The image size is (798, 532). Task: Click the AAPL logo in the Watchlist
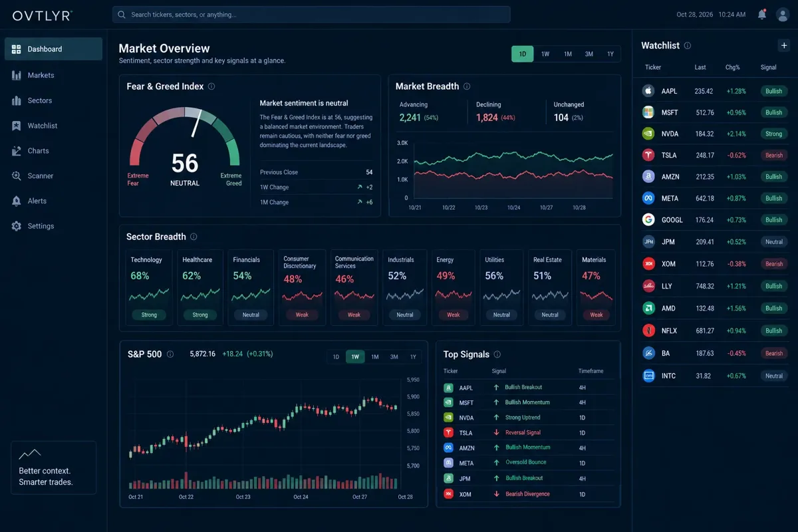648,91
